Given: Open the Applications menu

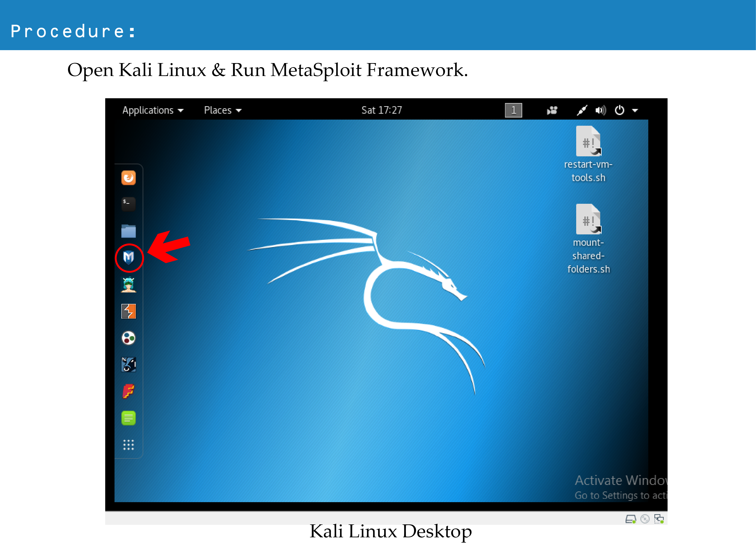Looking at the screenshot, I should pos(153,111).
